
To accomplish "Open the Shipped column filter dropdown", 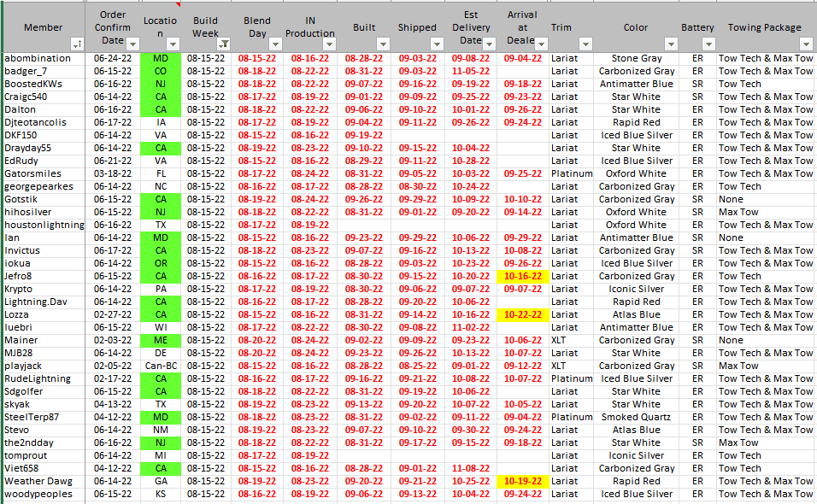I will pyautogui.click(x=437, y=44).
